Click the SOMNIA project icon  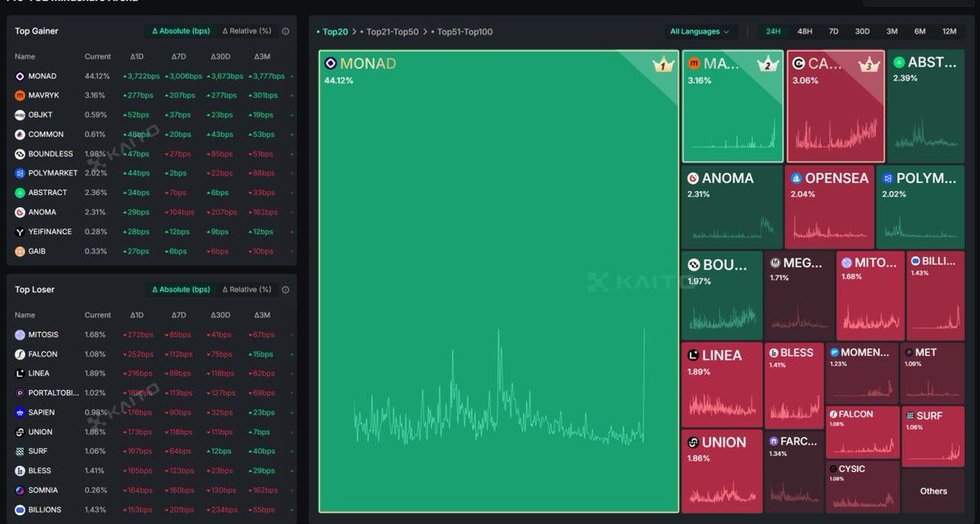(x=20, y=491)
